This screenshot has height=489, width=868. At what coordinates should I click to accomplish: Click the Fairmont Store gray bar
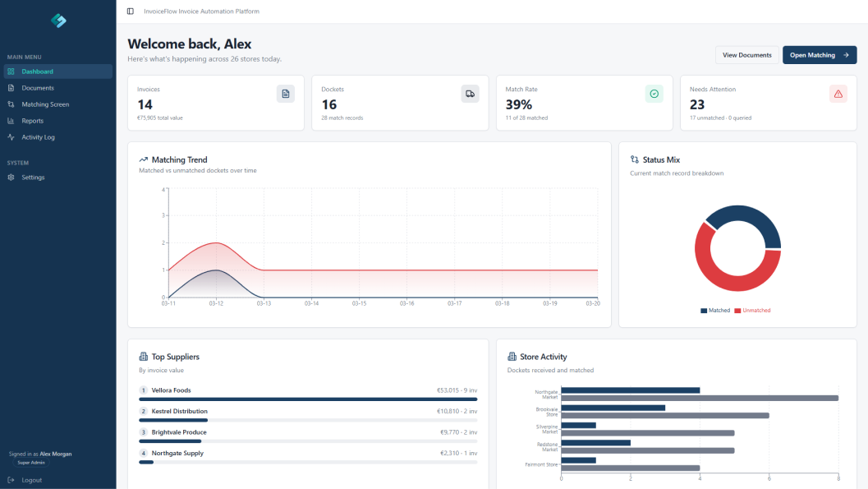pos(631,468)
